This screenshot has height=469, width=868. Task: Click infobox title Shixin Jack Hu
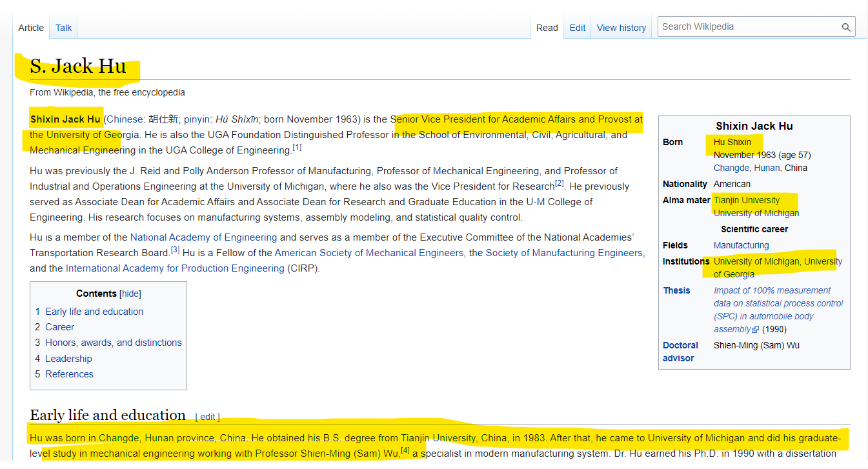coord(754,126)
